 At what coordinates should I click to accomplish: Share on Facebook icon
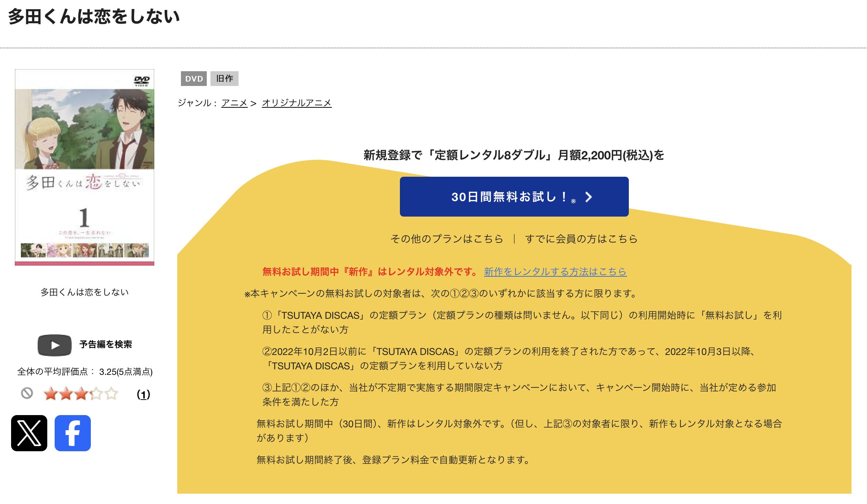click(x=73, y=433)
